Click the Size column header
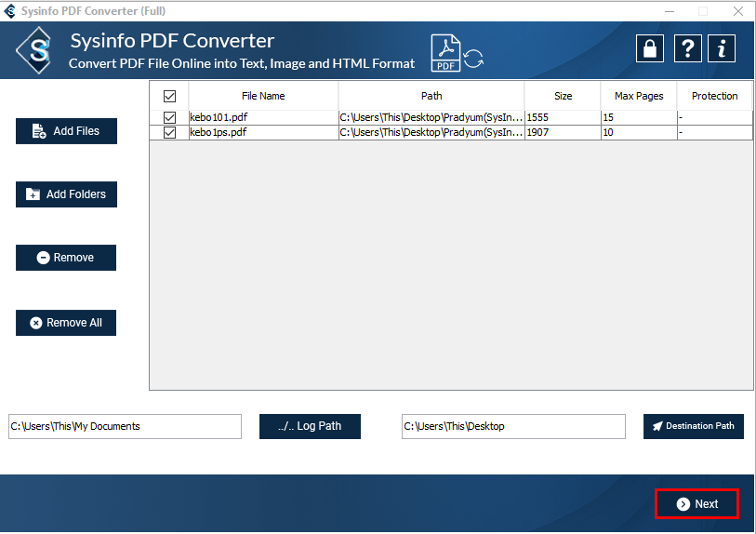Screen dimensions: 756x534 click(563, 96)
